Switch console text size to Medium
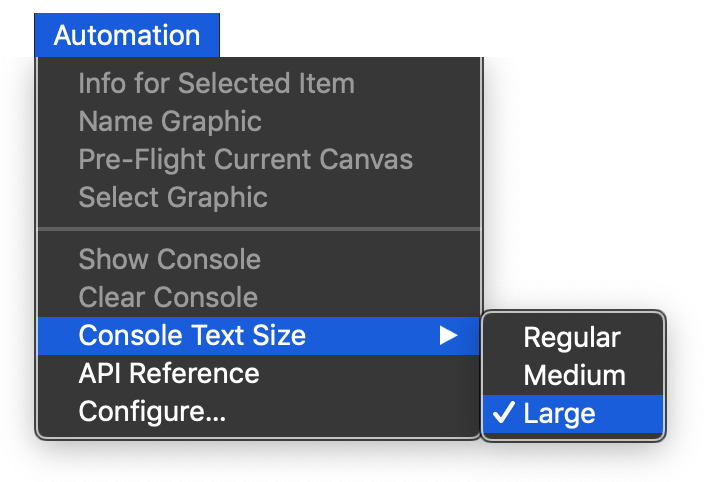 (574, 375)
